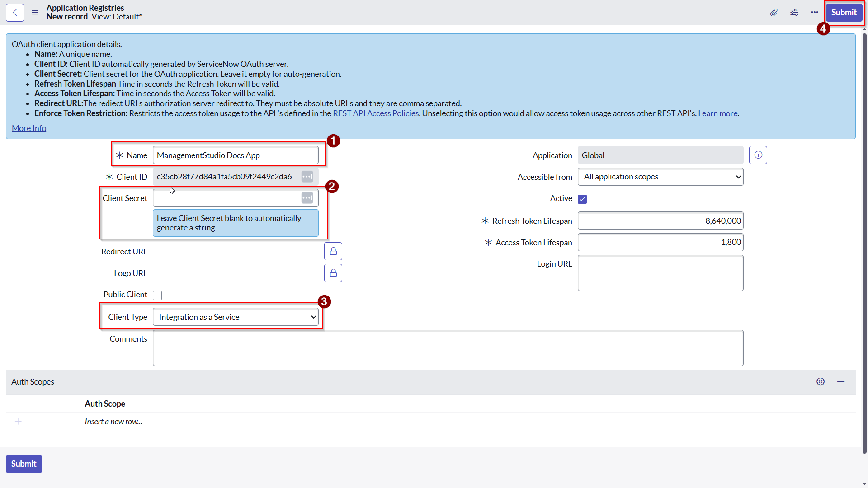Focus the Refresh Token Lifespan field
The image size is (868, 488).
[660, 221]
